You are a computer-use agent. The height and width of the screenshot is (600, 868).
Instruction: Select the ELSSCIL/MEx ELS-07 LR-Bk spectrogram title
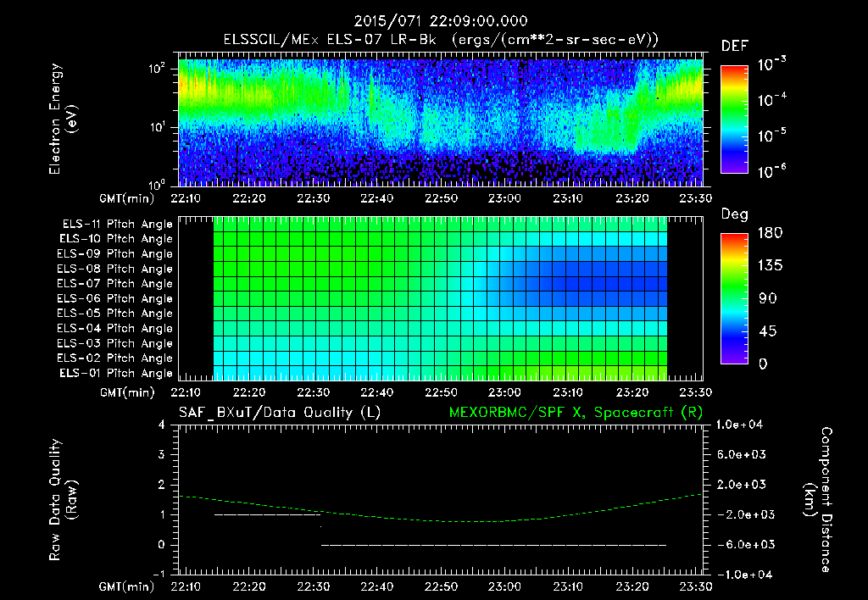coord(441,40)
